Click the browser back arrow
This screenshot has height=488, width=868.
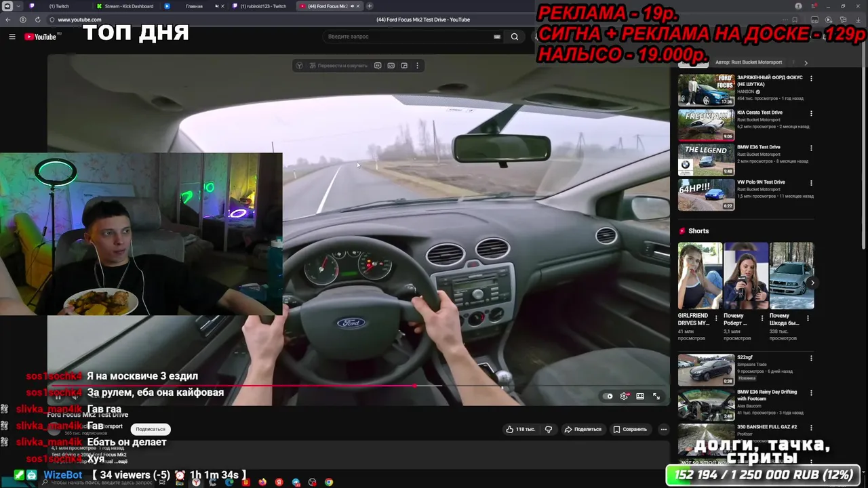coord(8,20)
